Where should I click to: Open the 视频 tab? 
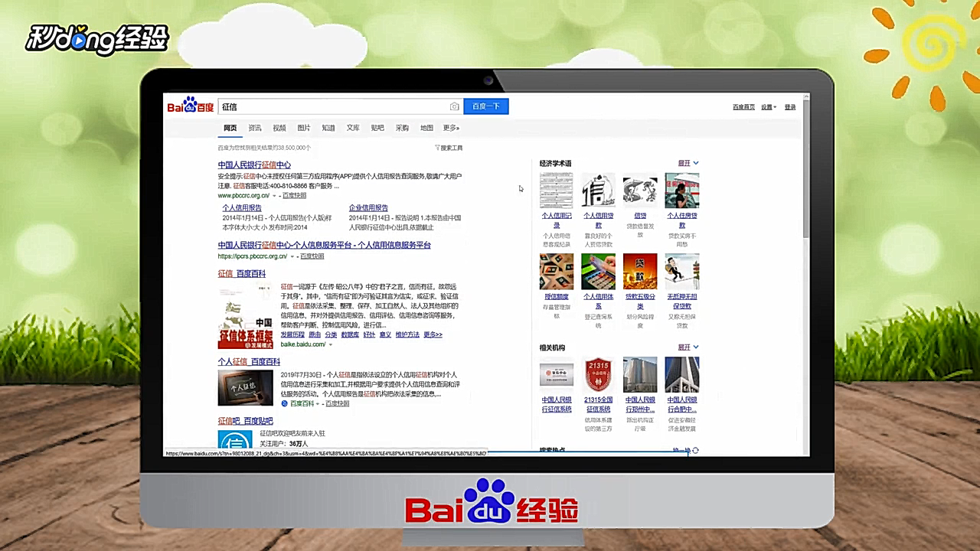pyautogui.click(x=279, y=128)
